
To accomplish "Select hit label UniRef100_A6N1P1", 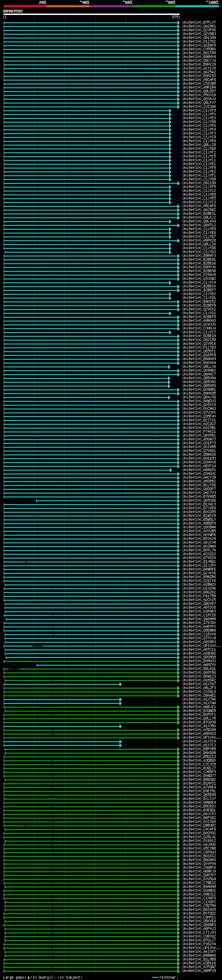I will 199,470.
